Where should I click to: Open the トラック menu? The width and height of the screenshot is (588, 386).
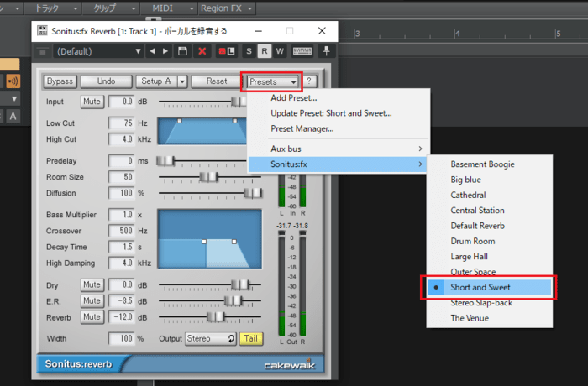(52, 8)
